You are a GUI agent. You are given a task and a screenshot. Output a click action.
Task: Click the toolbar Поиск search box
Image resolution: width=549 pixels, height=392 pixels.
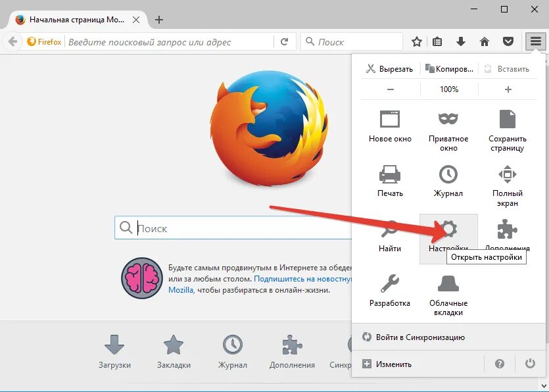(352, 41)
